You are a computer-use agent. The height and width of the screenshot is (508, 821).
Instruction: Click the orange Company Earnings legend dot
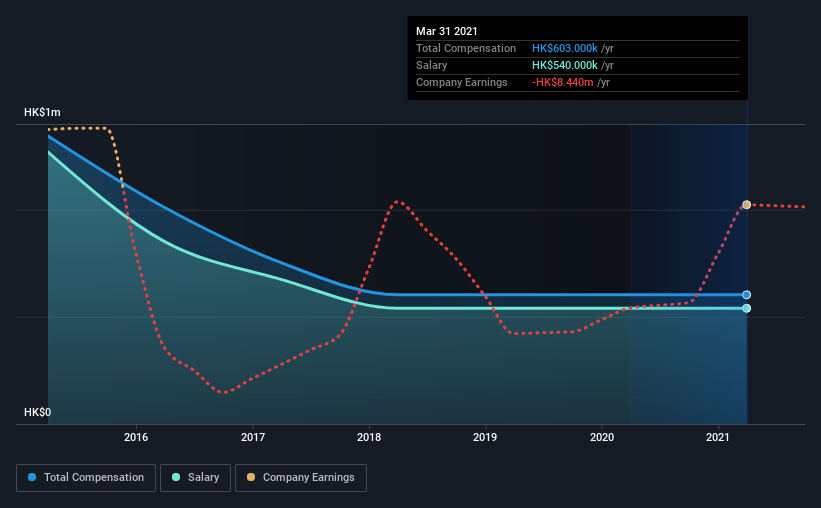pyautogui.click(x=251, y=477)
